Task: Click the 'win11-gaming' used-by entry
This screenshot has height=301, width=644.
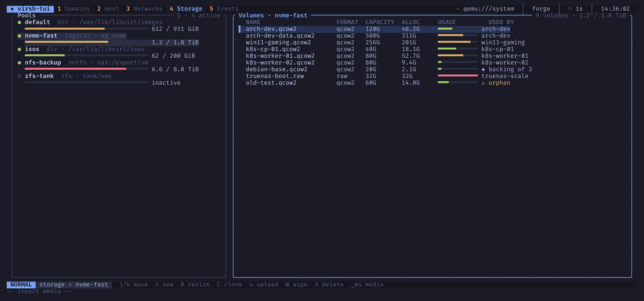Action: click(503, 43)
